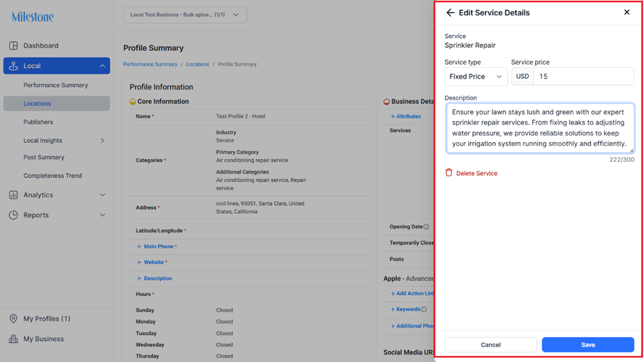This screenshot has width=644, height=362.
Task: Click the plus icon before Attributes
Action: (x=393, y=116)
